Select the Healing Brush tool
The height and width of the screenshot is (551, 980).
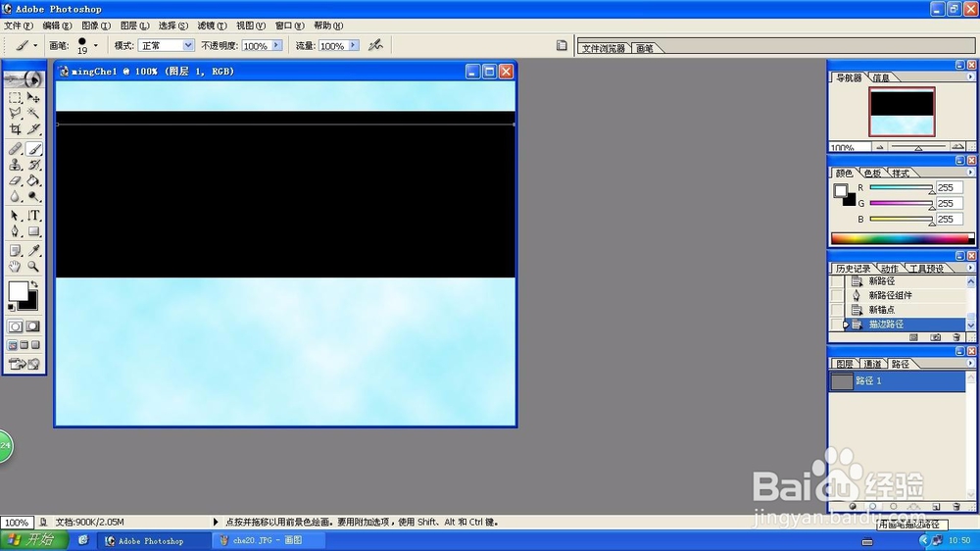coord(15,149)
